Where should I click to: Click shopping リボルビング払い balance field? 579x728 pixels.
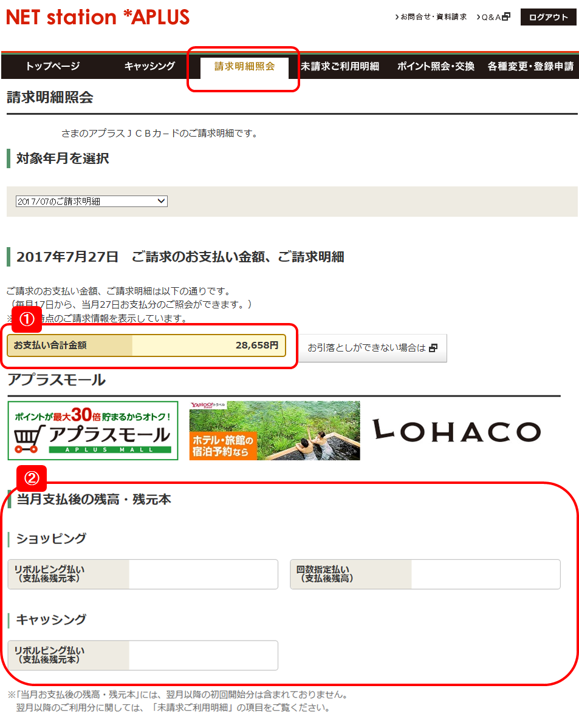pos(203,574)
